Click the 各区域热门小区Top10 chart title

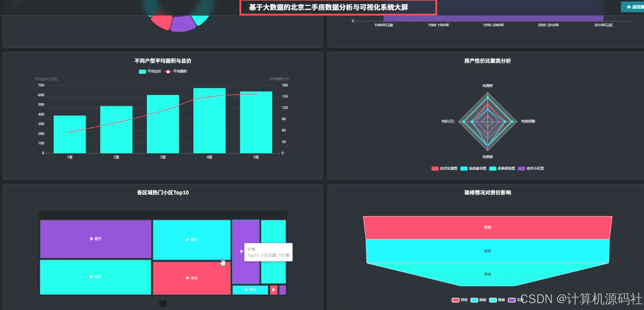[163, 193]
